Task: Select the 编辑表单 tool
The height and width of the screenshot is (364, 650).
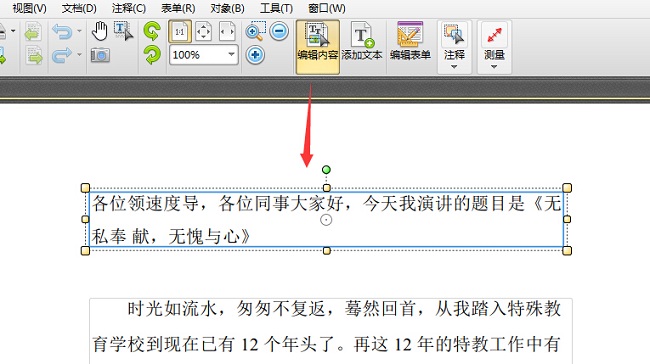Action: tap(410, 41)
